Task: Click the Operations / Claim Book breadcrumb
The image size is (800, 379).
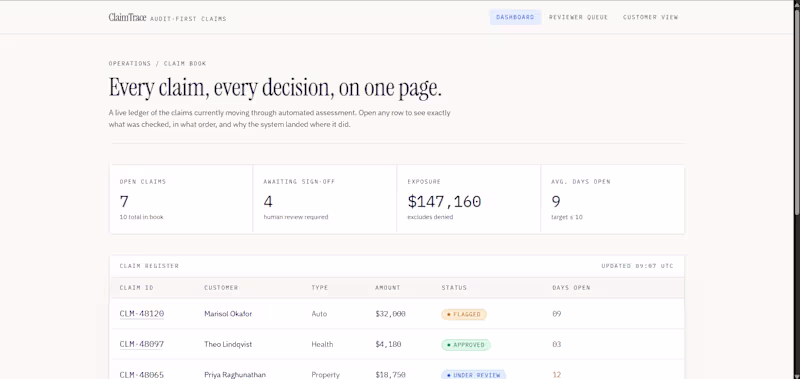Action: tap(157, 64)
